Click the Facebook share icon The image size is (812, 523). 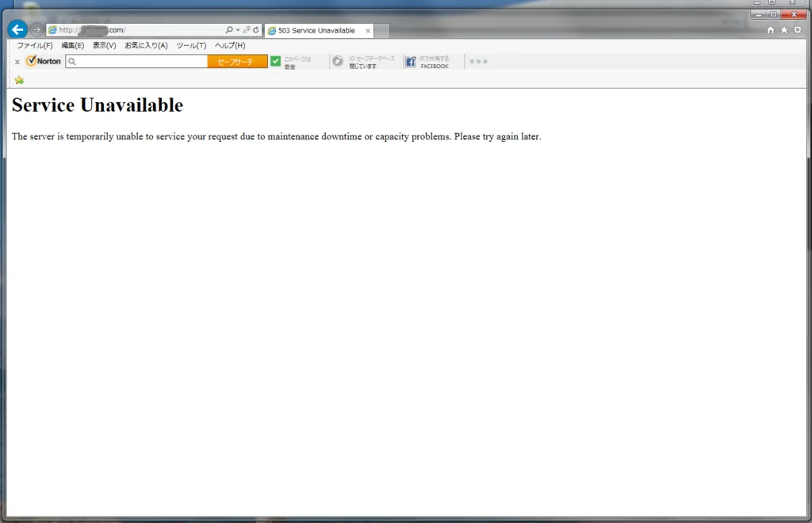pyautogui.click(x=410, y=62)
